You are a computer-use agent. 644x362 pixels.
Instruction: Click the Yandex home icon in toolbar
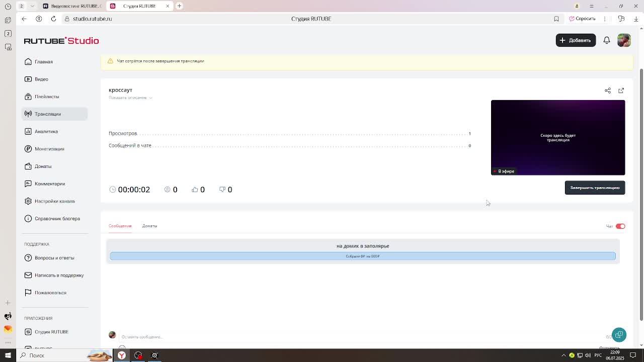(39, 19)
